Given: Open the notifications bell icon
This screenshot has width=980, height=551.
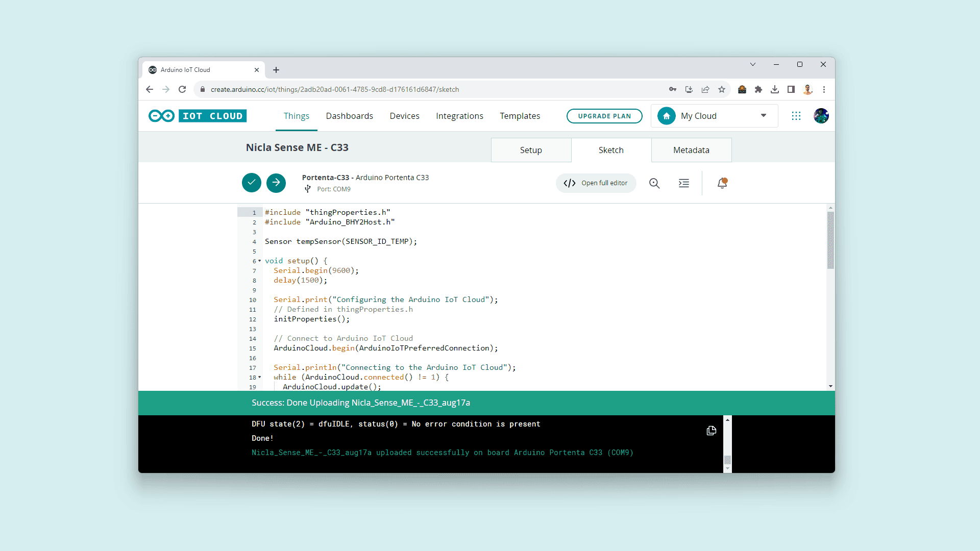Looking at the screenshot, I should point(722,183).
